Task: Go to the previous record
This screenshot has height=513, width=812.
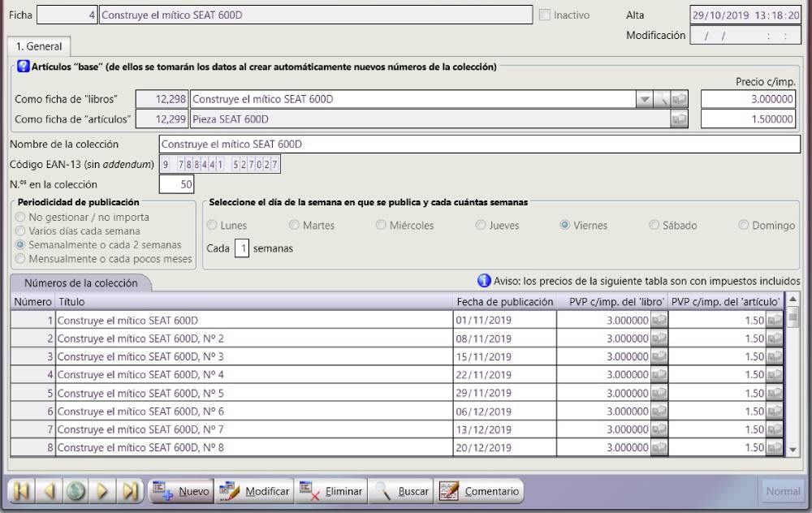Action: click(49, 491)
